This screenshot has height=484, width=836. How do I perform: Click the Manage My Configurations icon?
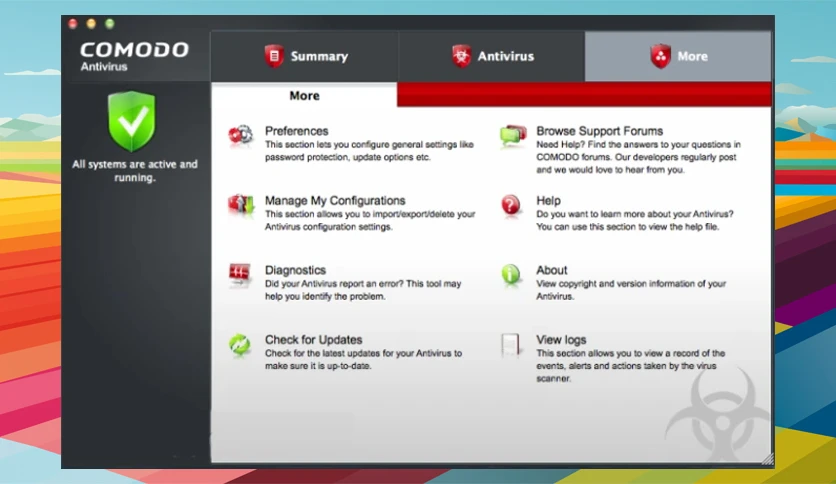coord(240,205)
